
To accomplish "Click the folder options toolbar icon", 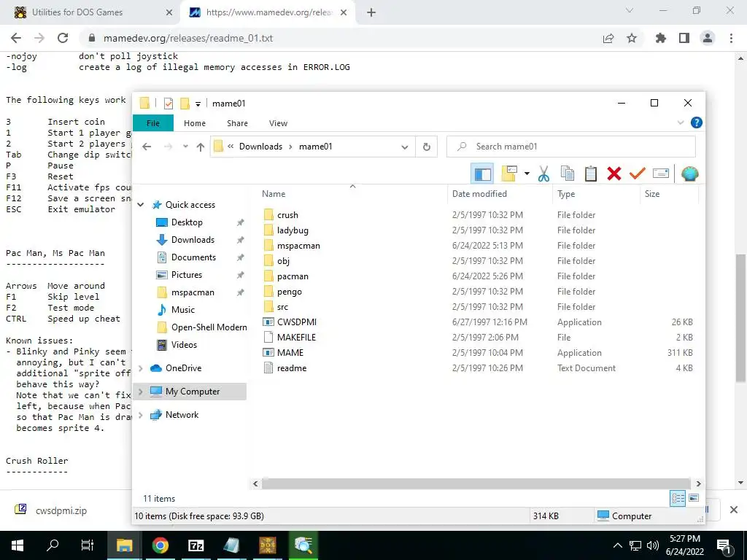I will pyautogui.click(x=508, y=174).
